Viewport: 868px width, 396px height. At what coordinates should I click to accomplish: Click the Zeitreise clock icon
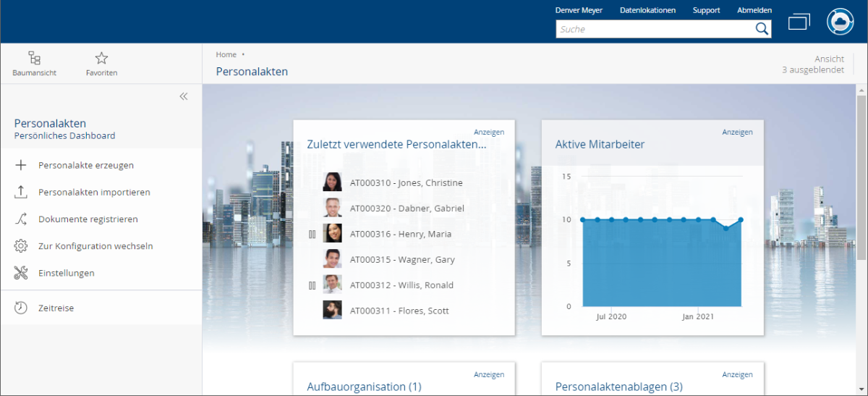pyautogui.click(x=21, y=308)
